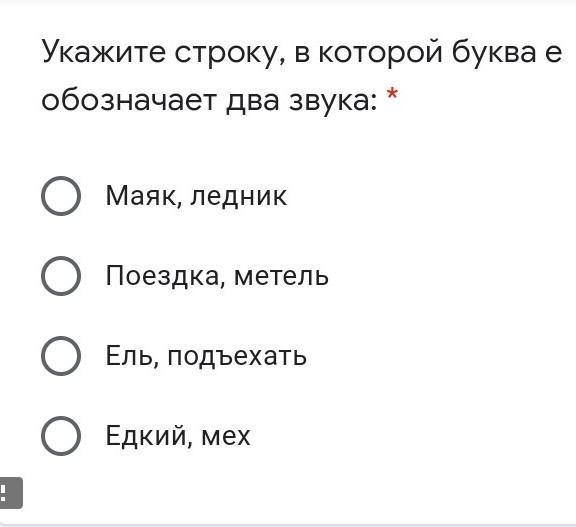
Task: Click the word подъехать in third option
Action: click(237, 357)
